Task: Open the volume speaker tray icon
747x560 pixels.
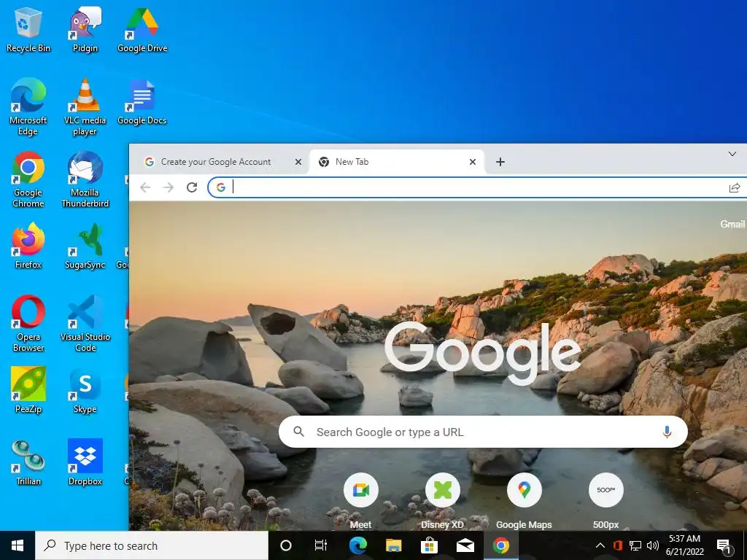Action: click(653, 545)
